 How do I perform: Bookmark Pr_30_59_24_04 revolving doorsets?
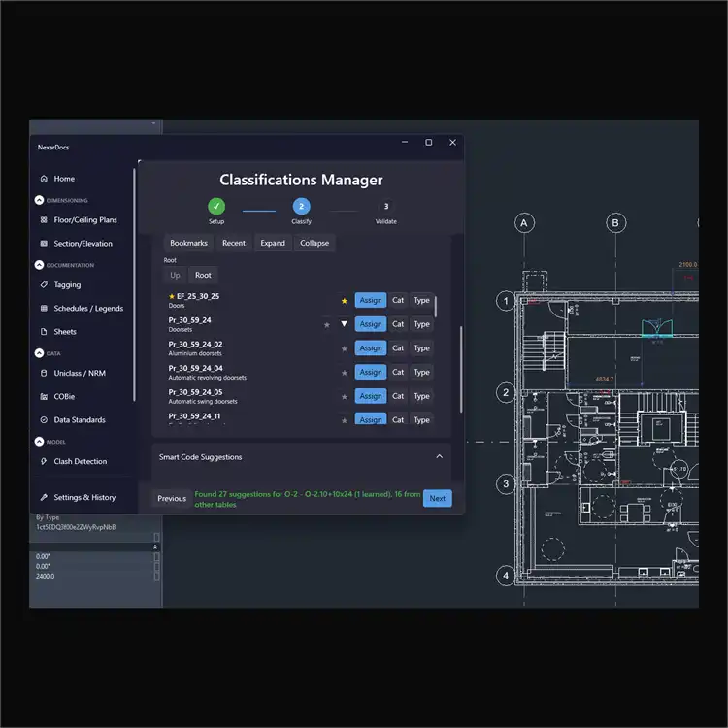pos(344,373)
